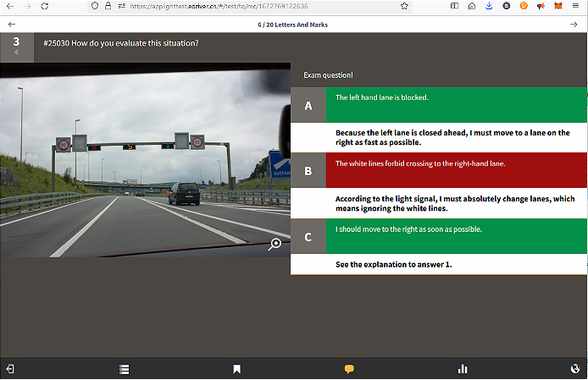Select answer B letter box
588x380 pixels.
click(308, 170)
